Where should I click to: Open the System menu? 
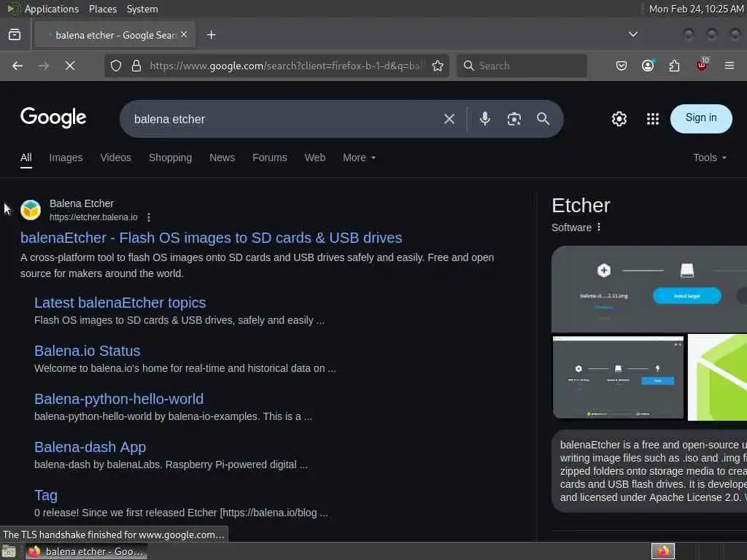click(x=142, y=9)
